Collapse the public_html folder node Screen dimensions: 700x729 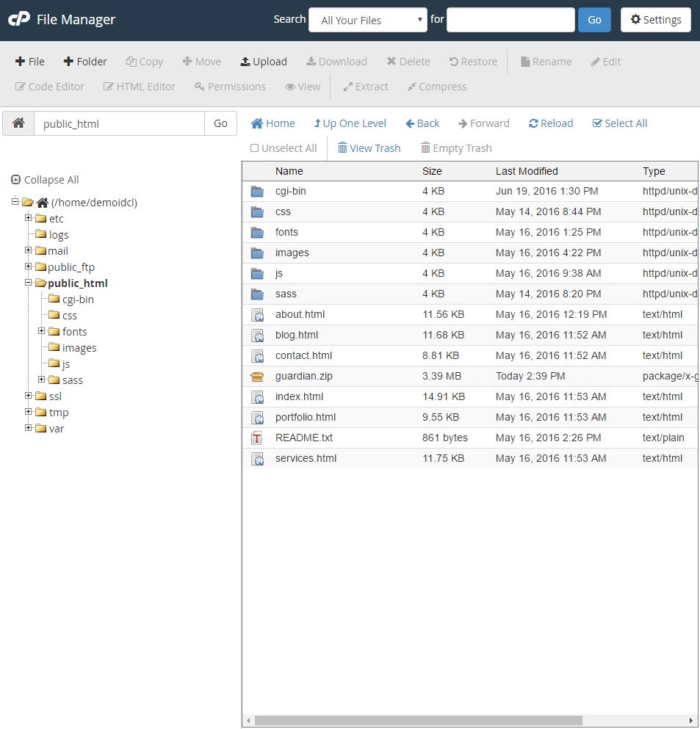[29, 282]
